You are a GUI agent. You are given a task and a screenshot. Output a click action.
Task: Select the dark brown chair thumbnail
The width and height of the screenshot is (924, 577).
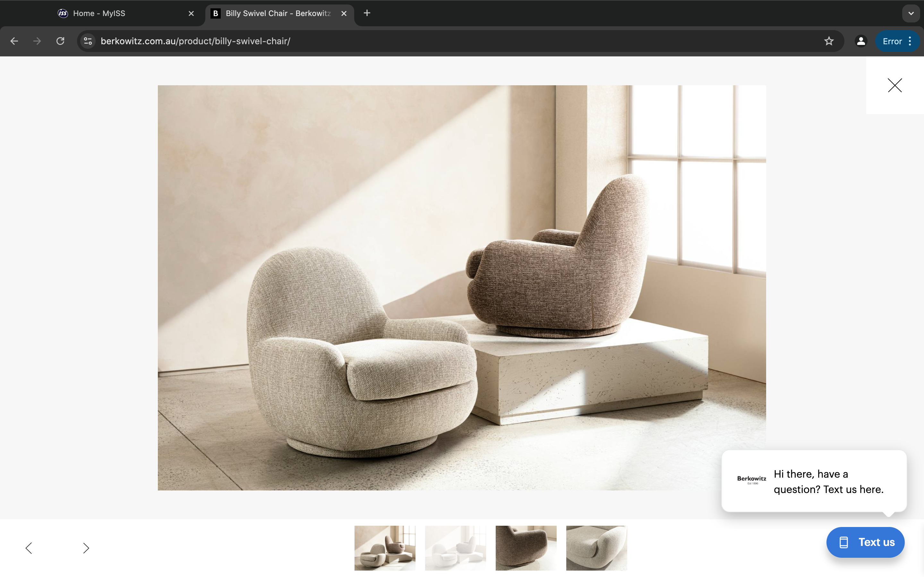[x=526, y=548]
